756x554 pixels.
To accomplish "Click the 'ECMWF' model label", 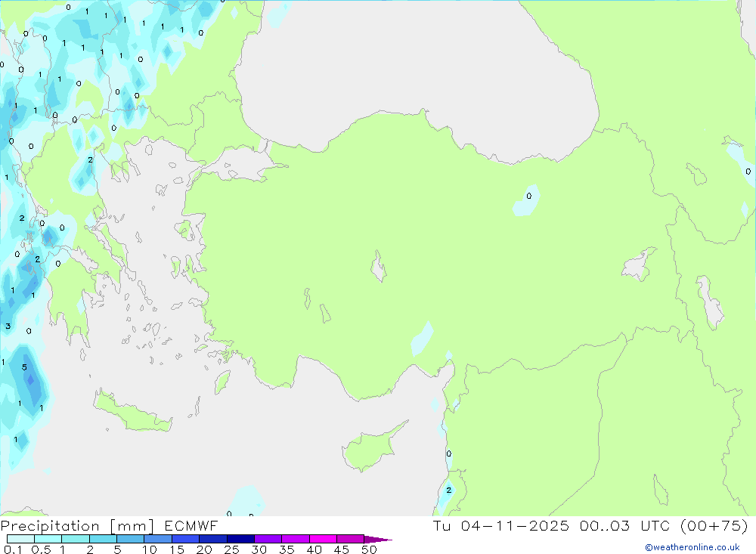I will [x=191, y=526].
